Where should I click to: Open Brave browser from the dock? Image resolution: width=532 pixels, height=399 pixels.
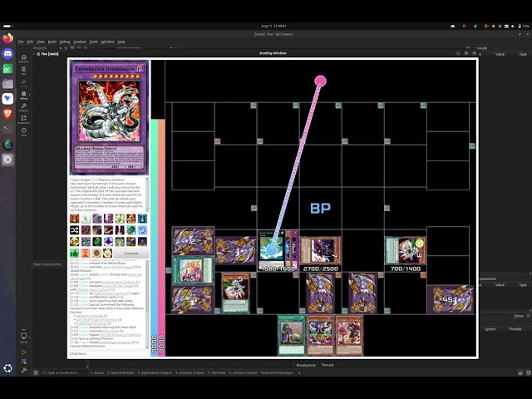[x=7, y=114]
